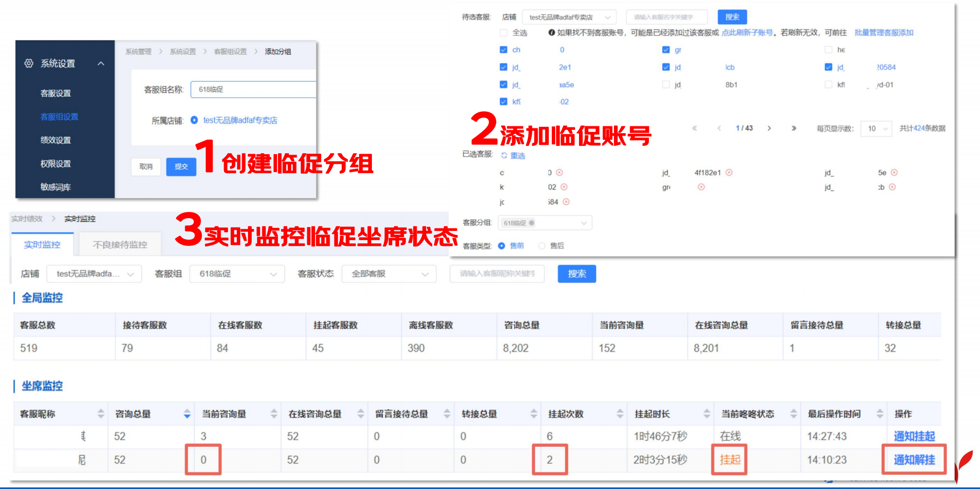Viewport: 980px width, 489px height.
Task: Go to the first page of agents
Action: coord(695,128)
